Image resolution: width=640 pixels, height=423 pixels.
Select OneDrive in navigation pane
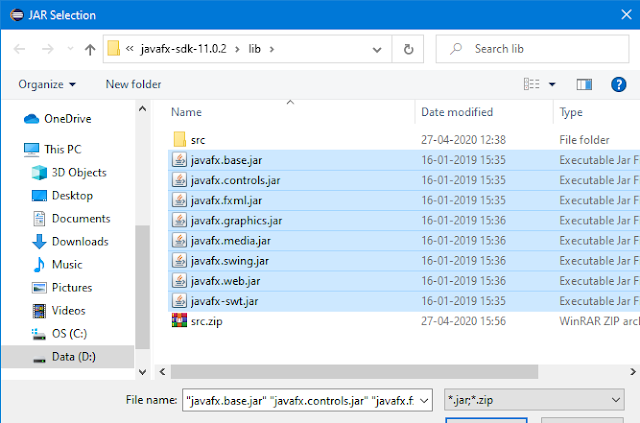click(x=58, y=119)
